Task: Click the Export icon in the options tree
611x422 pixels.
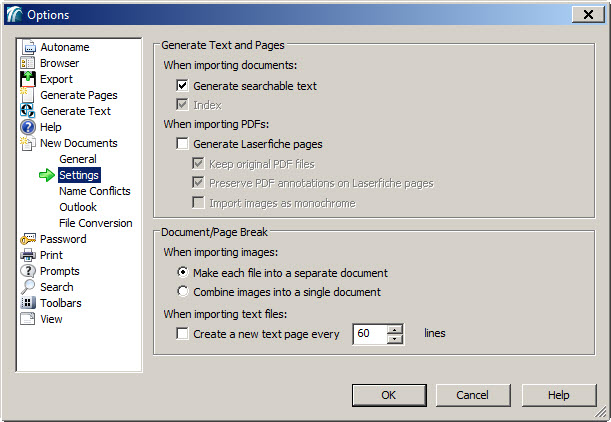Action: [28, 79]
